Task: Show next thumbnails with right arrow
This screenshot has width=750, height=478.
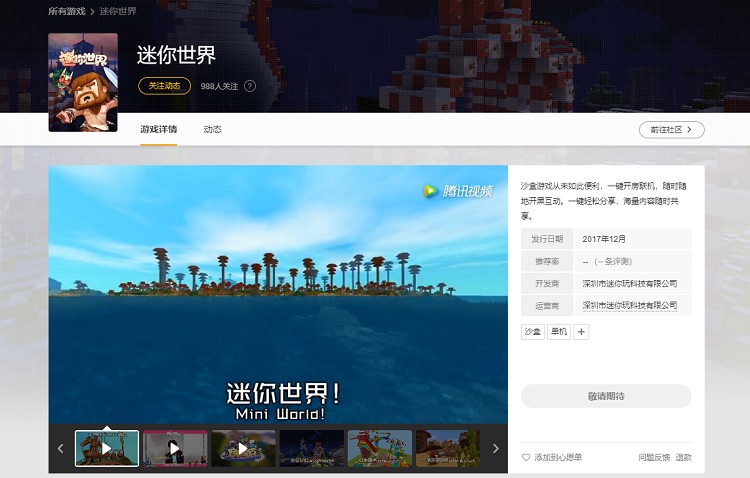Action: [496, 448]
